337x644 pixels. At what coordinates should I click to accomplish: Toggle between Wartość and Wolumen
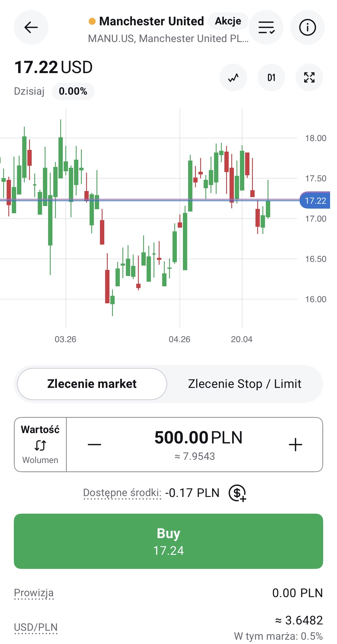click(40, 445)
